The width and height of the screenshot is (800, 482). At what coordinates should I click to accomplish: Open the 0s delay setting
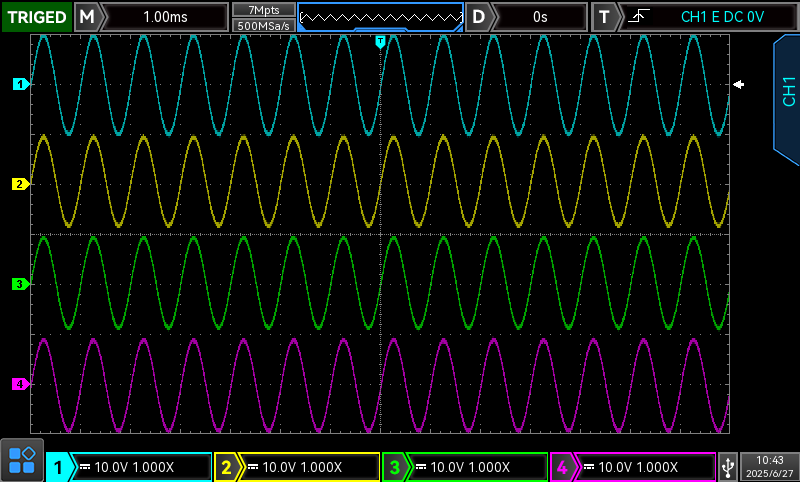540,17
